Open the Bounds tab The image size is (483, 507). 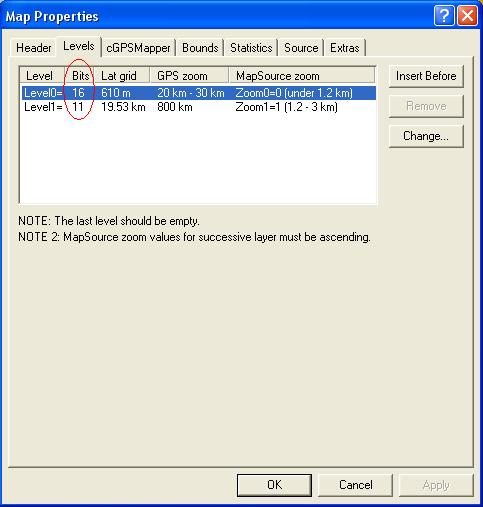200,48
